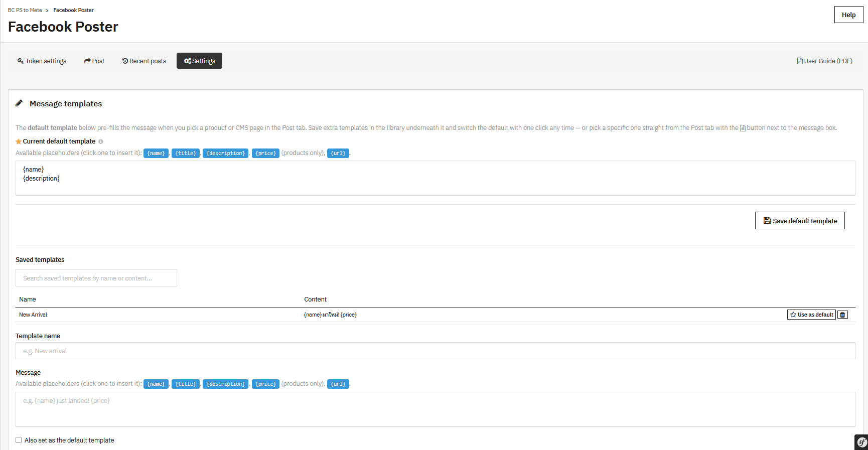This screenshot has height=450, width=868.
Task: Switch to the Post tab
Action: [x=94, y=61]
